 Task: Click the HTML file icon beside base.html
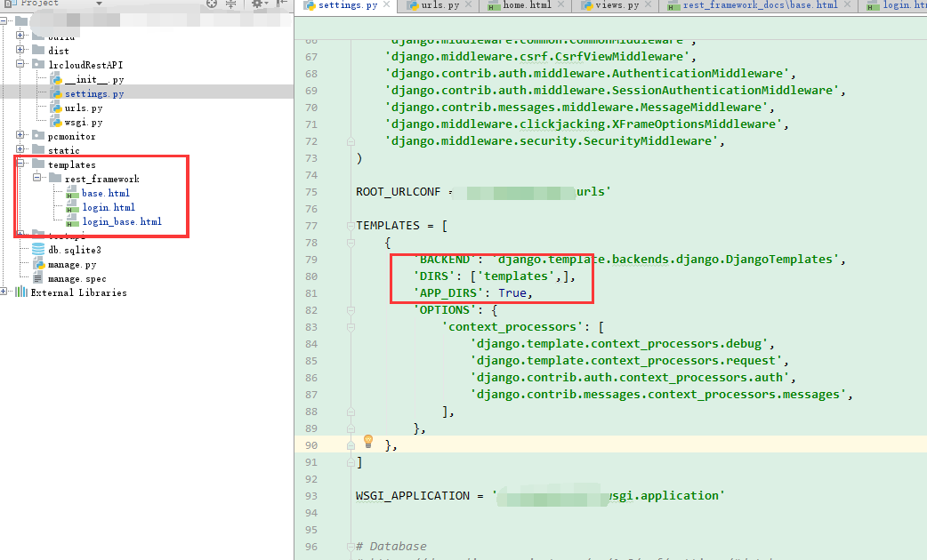pos(72,193)
